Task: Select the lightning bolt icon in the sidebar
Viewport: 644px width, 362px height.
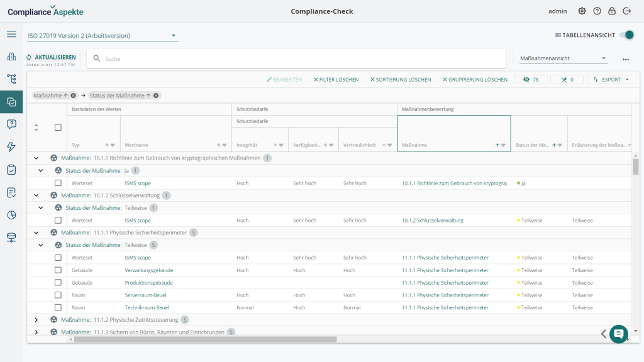Action: (11, 146)
